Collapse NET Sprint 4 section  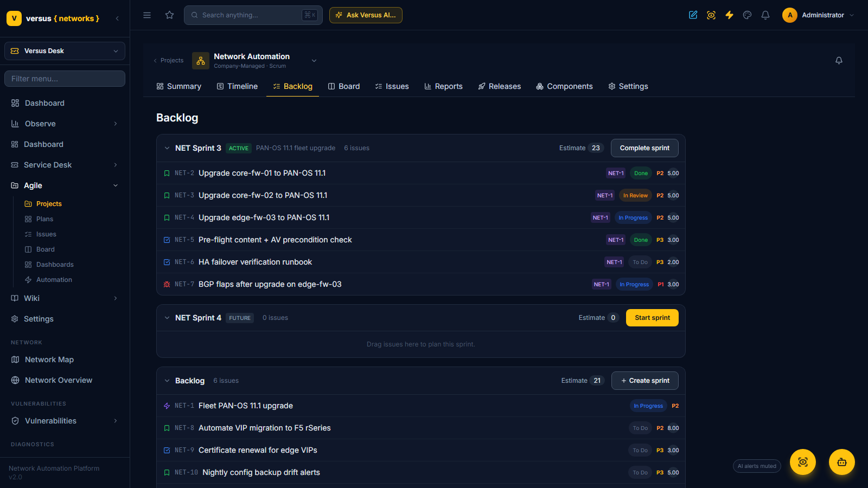point(167,318)
